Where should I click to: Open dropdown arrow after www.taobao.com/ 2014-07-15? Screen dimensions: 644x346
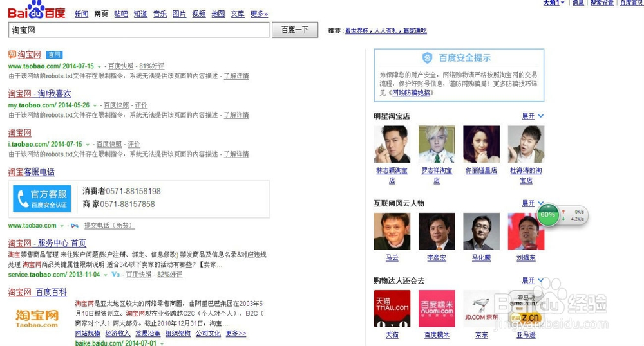click(99, 66)
